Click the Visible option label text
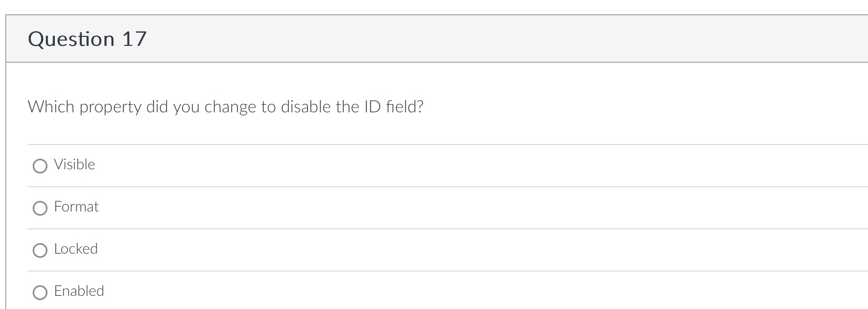The image size is (868, 309). (x=74, y=165)
